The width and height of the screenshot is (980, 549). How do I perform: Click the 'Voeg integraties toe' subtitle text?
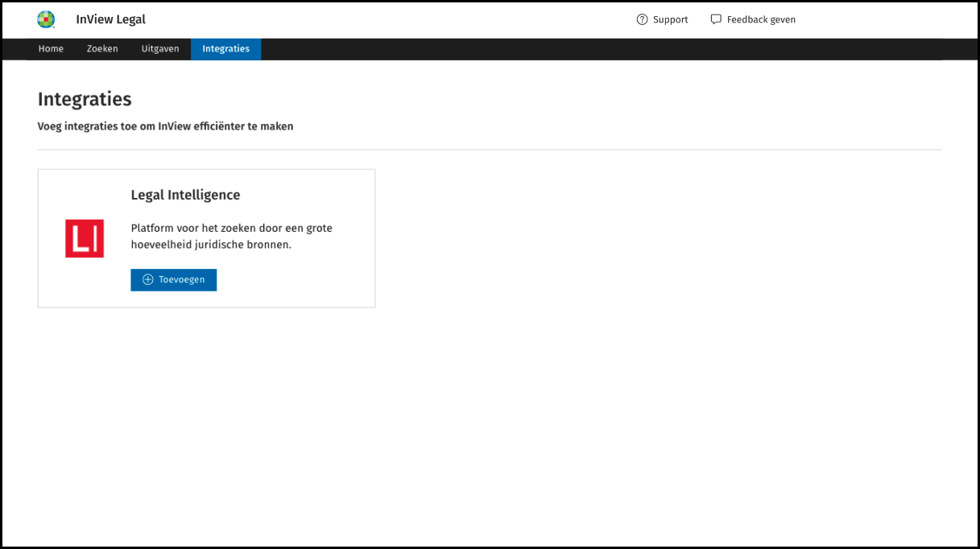tap(165, 126)
